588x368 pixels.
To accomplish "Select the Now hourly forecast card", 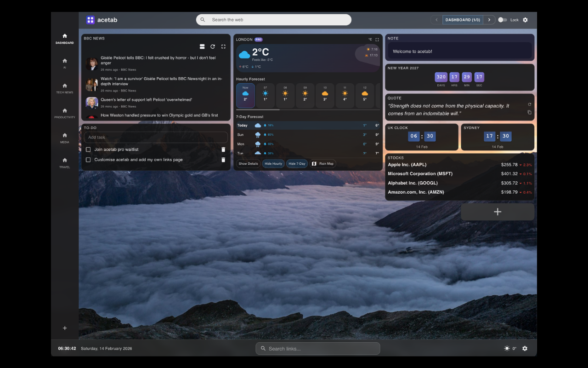I will pos(245,95).
